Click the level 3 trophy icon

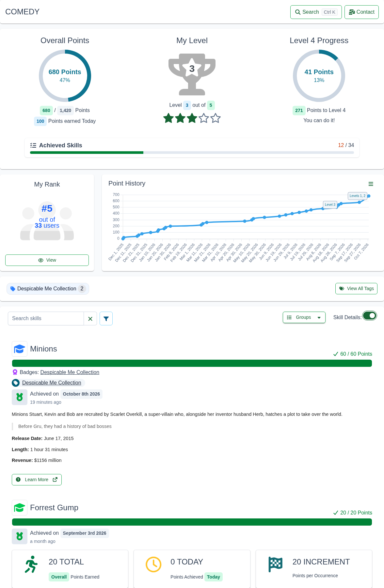(192, 74)
